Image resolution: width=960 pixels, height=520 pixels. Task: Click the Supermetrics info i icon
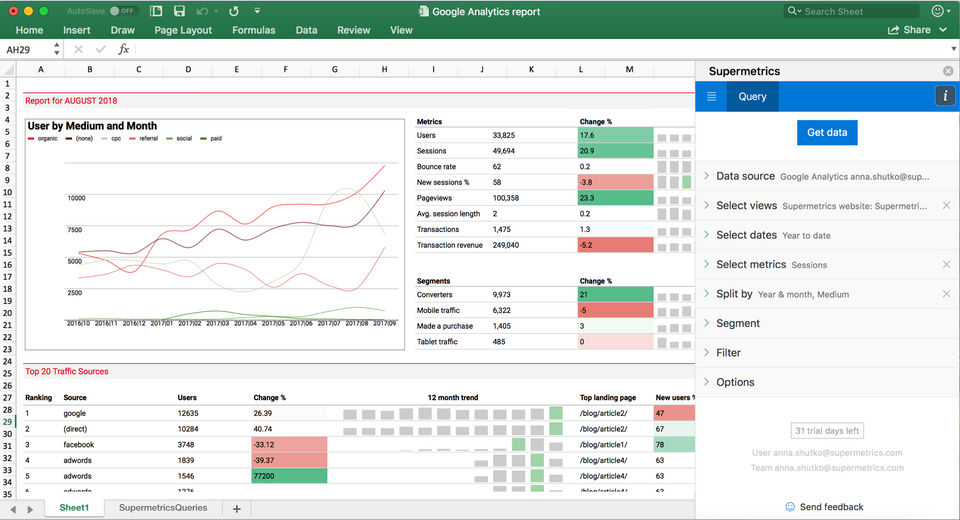[945, 96]
